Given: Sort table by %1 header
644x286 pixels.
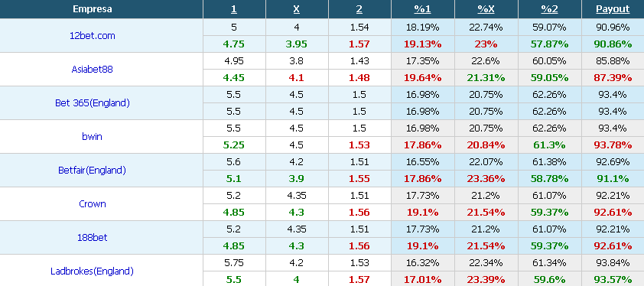Looking at the screenshot, I should [423, 9].
